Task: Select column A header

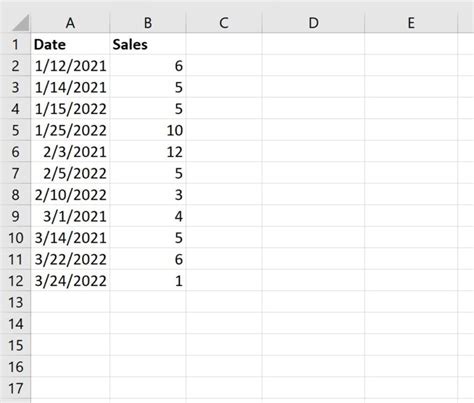Action: 70,23
